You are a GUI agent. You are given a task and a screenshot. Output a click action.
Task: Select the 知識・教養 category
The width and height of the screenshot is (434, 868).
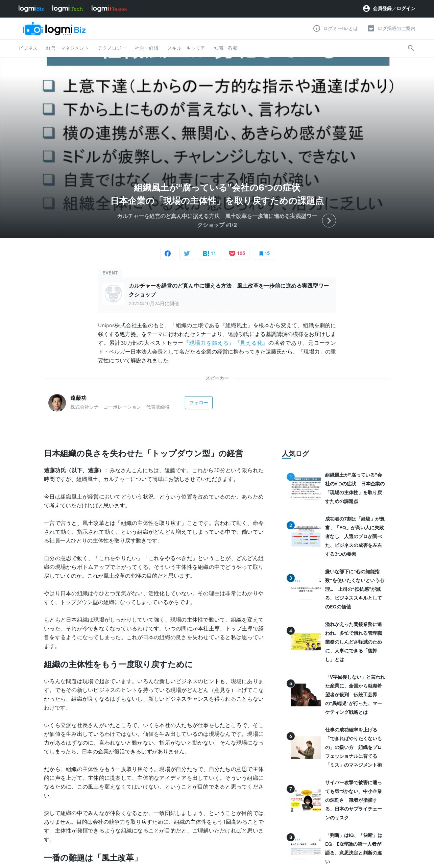[x=225, y=48]
